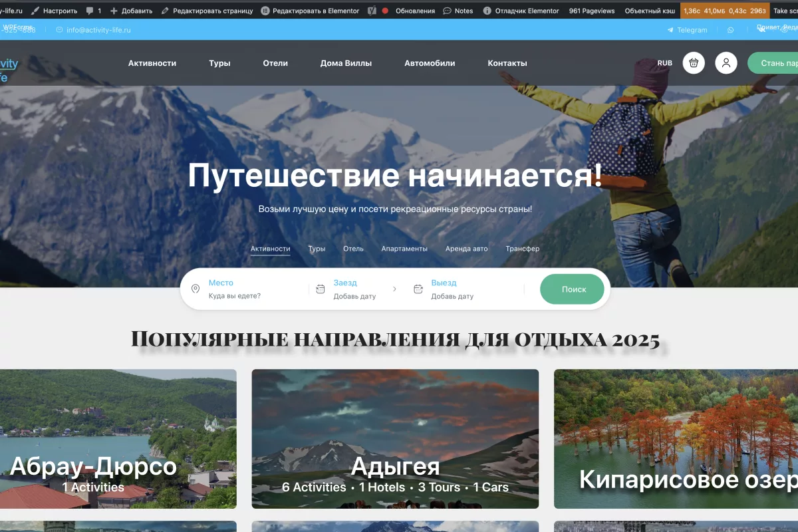The width and height of the screenshot is (798, 532).
Task: Open the Query Monitor stats 1,36с 41,0МБ
Action: (x=724, y=11)
